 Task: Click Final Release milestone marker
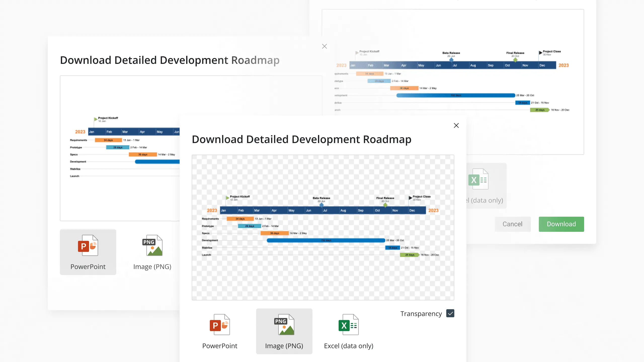point(385,206)
